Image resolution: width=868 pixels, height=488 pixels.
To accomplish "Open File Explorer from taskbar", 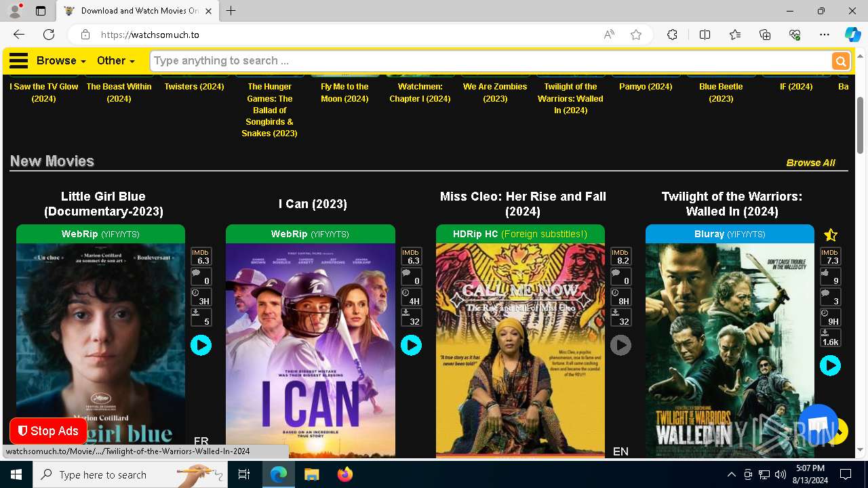I will click(312, 474).
